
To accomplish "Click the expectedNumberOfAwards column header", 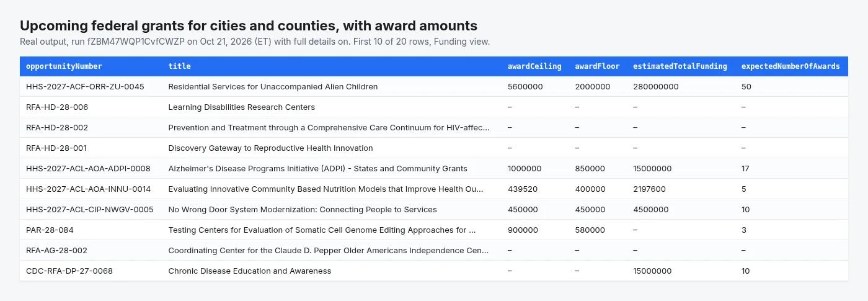I will (790, 66).
